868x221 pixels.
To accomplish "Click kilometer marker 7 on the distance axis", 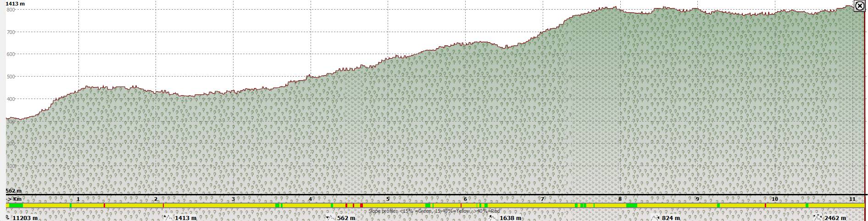I will coord(542,199).
